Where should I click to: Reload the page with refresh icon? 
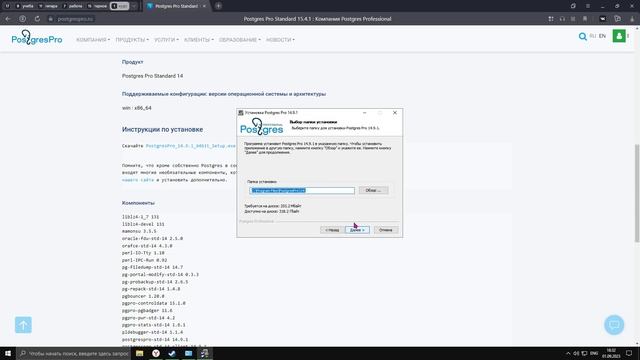coord(37,19)
